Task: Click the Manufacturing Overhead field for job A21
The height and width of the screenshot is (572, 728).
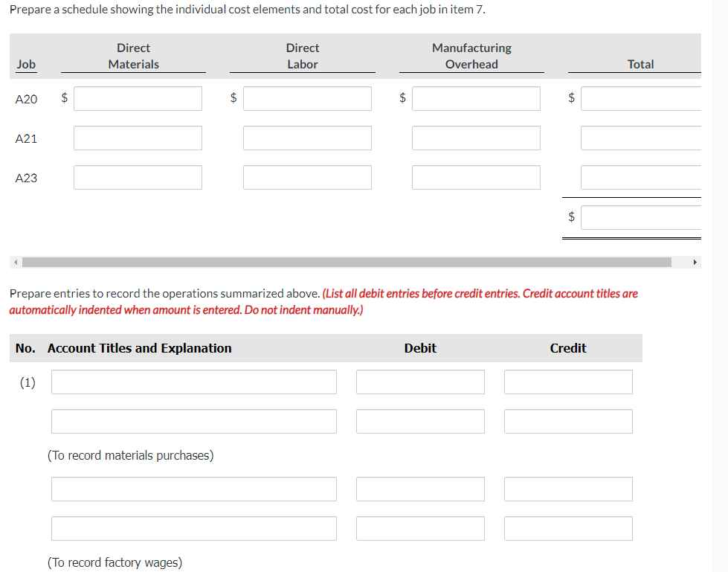Action: 476,137
